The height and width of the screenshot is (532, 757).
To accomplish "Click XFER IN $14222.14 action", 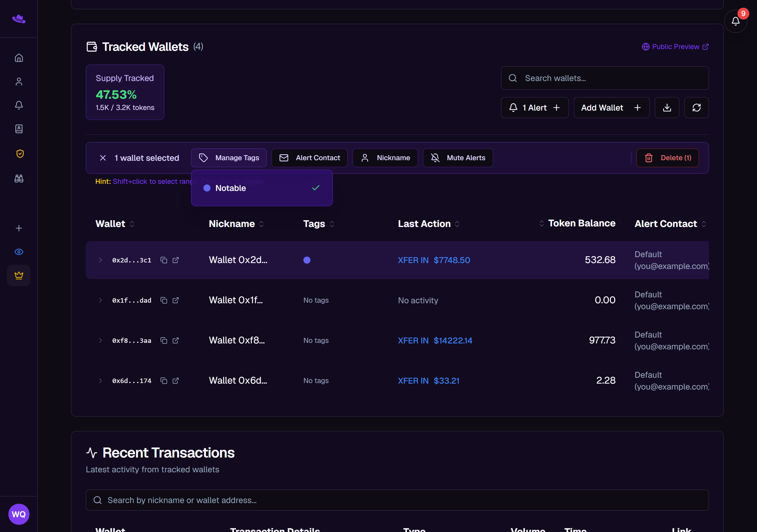I will (435, 340).
